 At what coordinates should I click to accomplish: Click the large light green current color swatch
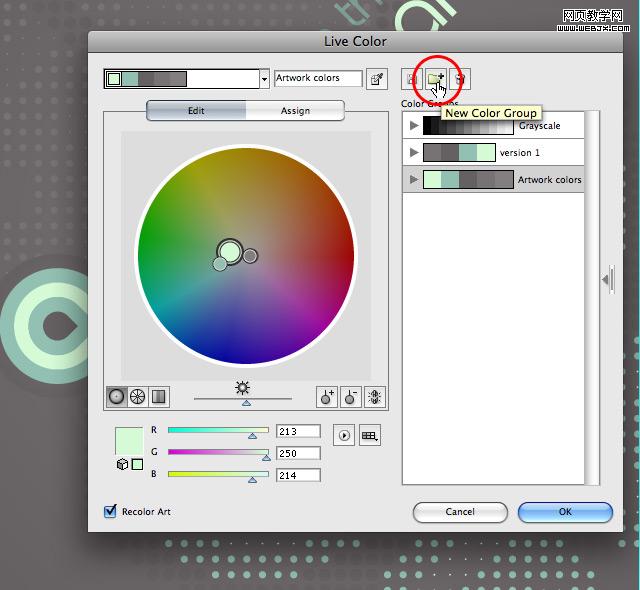[129, 441]
